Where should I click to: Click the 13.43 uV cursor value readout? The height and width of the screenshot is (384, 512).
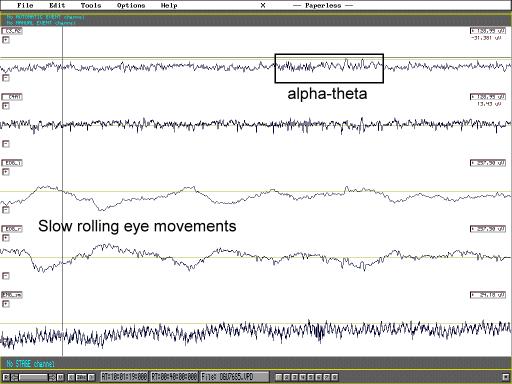[x=489, y=104]
